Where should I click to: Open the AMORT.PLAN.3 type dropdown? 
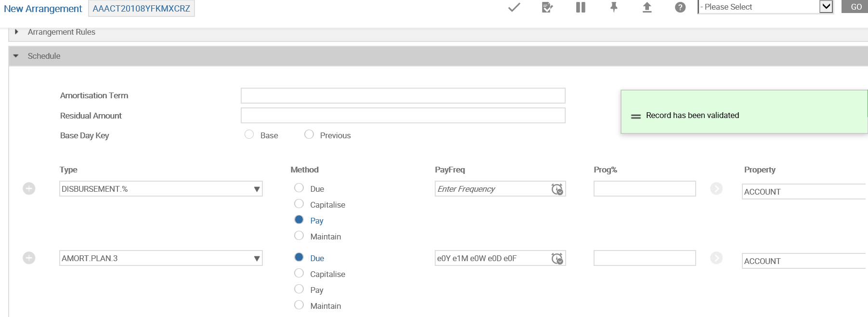[x=257, y=259]
